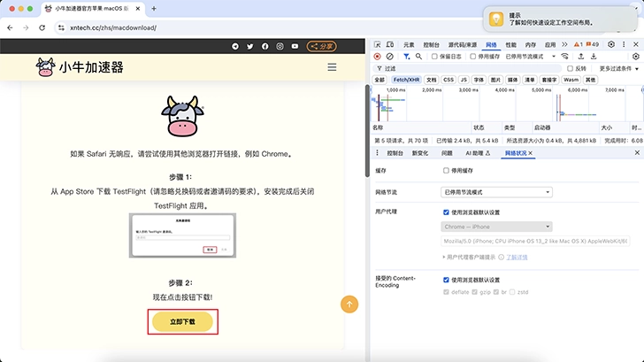Enable the 保留日志 checkbox
644x362 pixels.
point(434,56)
